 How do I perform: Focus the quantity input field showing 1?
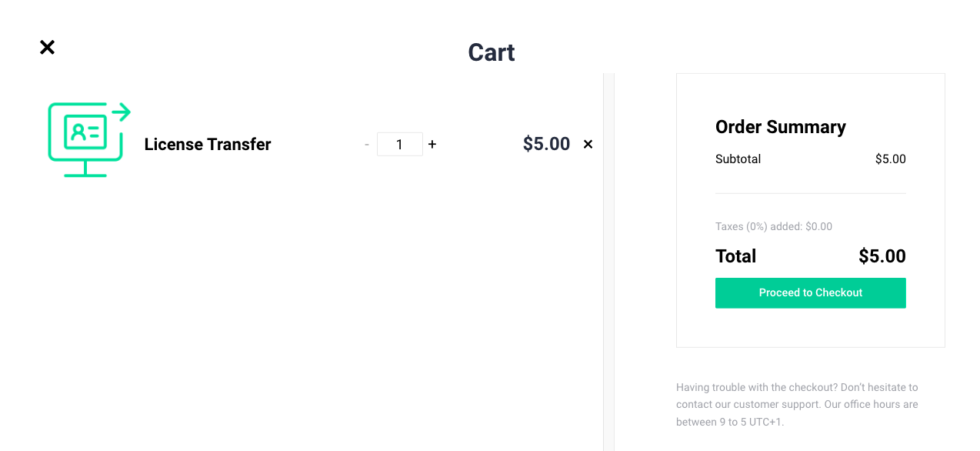tap(400, 144)
